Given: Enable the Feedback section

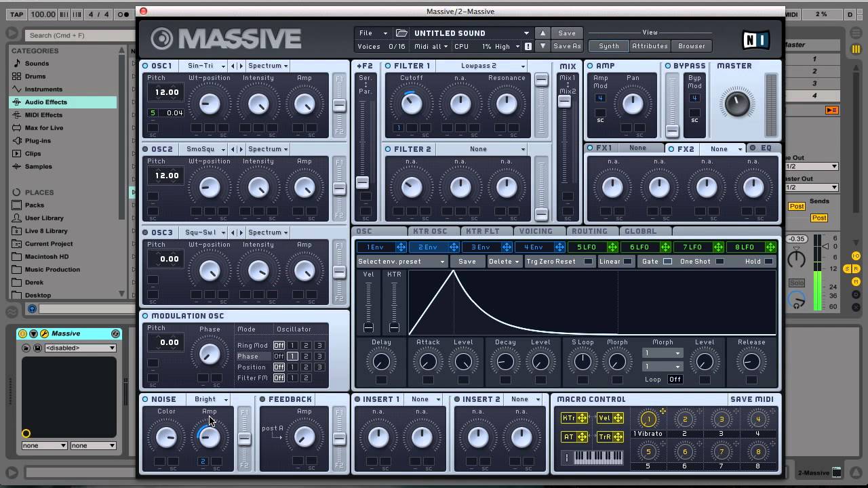Looking at the screenshot, I should (262, 399).
